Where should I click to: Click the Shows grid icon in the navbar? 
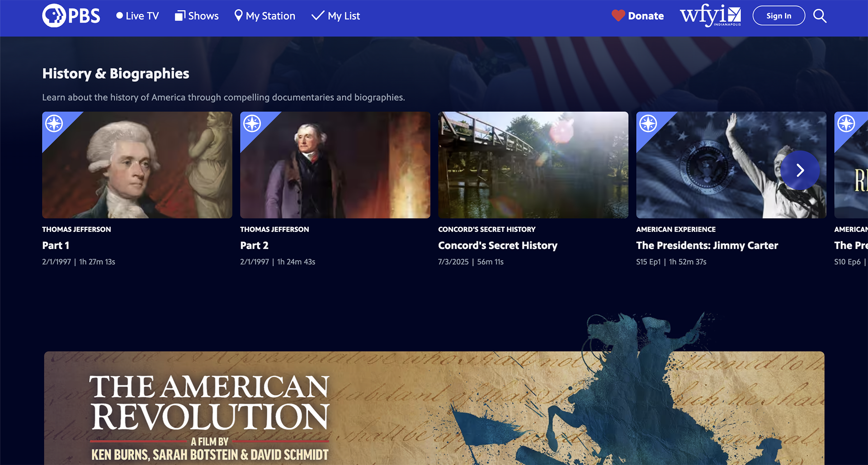pyautogui.click(x=179, y=15)
